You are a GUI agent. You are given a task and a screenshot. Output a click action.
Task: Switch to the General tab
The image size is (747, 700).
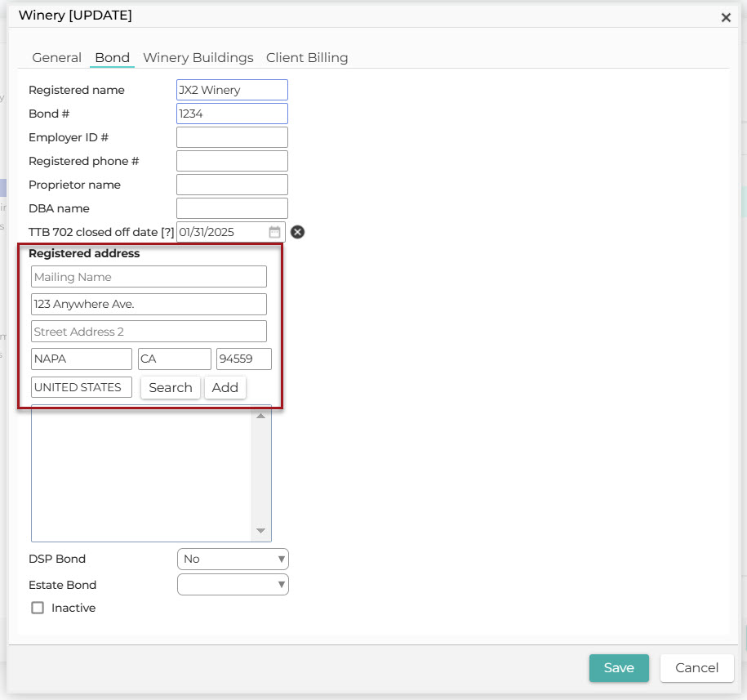click(x=56, y=58)
